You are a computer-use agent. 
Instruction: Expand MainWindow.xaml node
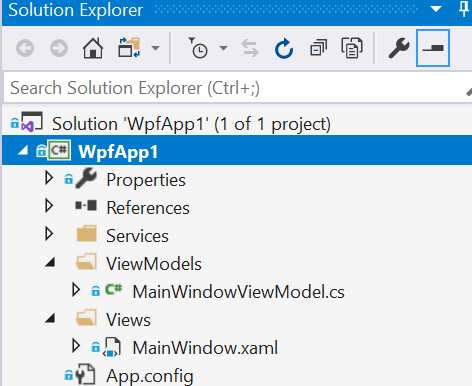pos(76,346)
